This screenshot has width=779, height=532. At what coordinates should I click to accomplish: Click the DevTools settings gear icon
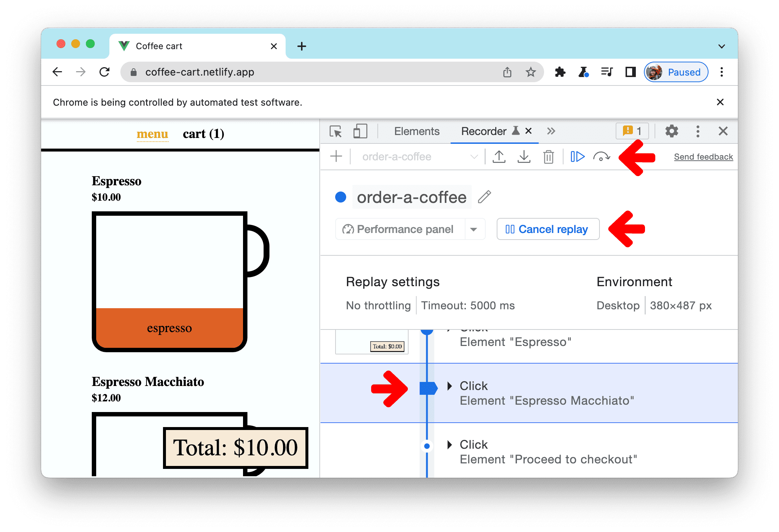pyautogui.click(x=672, y=131)
